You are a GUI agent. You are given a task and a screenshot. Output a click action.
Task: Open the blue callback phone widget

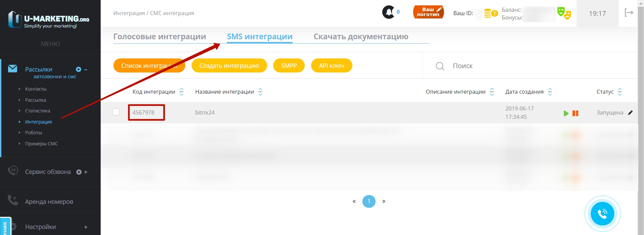coord(602,214)
